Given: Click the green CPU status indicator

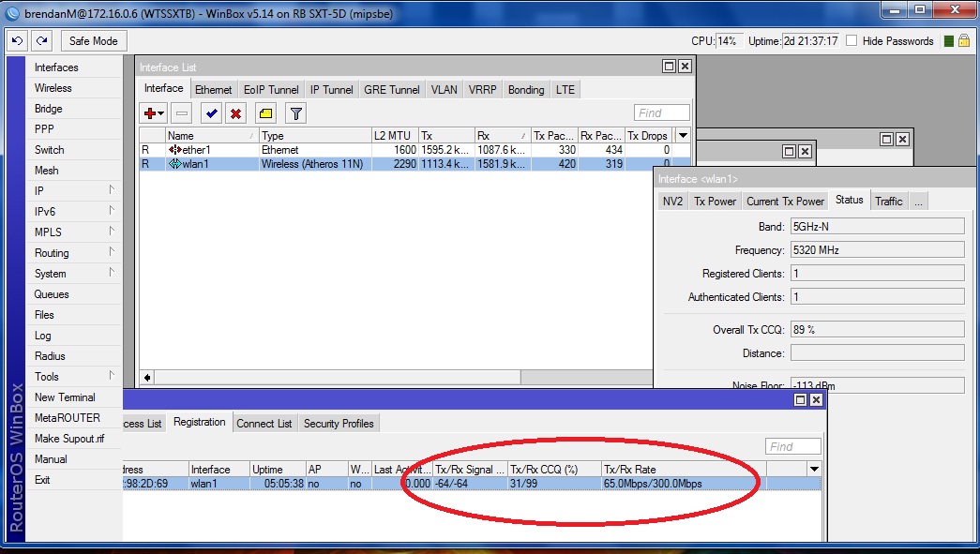Looking at the screenshot, I should pos(949,41).
